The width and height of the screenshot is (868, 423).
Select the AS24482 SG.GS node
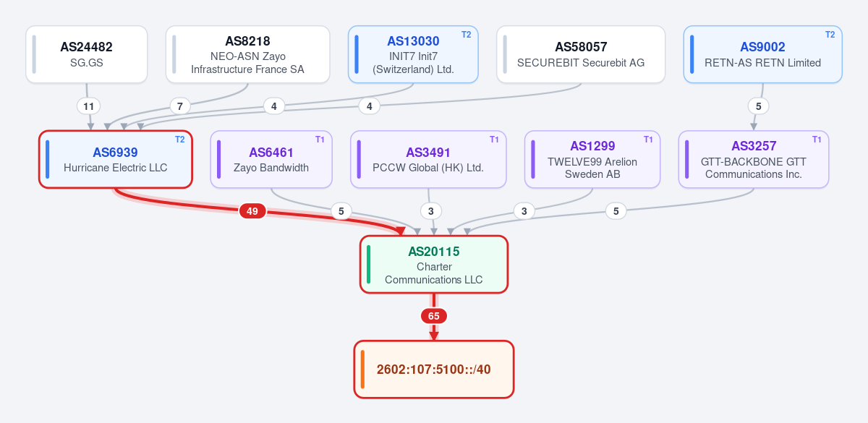coord(87,54)
